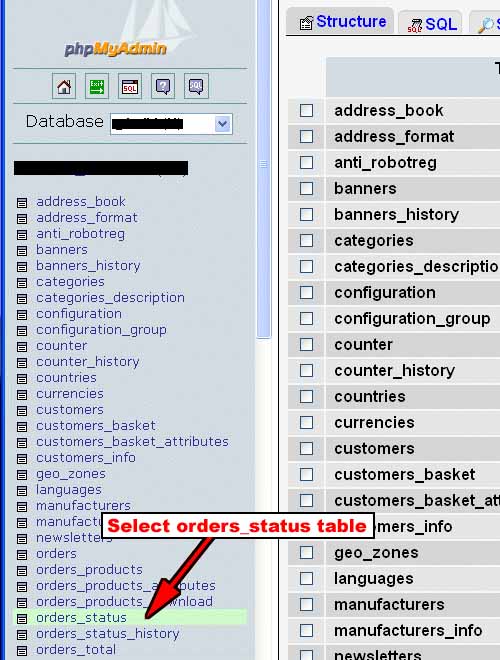Click the table icon next to address_book

coord(22,202)
